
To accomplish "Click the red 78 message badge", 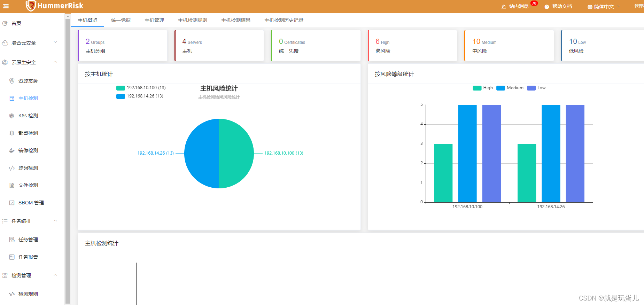I will click(534, 3).
